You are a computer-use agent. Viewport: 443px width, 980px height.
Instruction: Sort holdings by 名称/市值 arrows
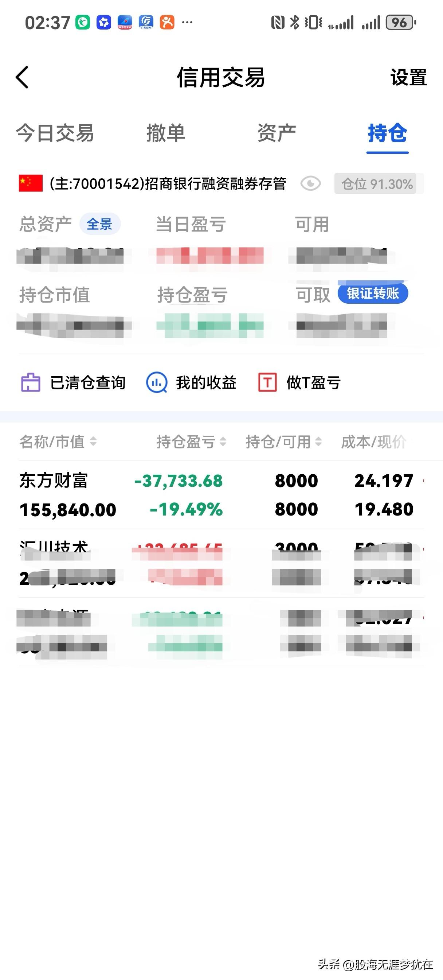[x=93, y=442]
